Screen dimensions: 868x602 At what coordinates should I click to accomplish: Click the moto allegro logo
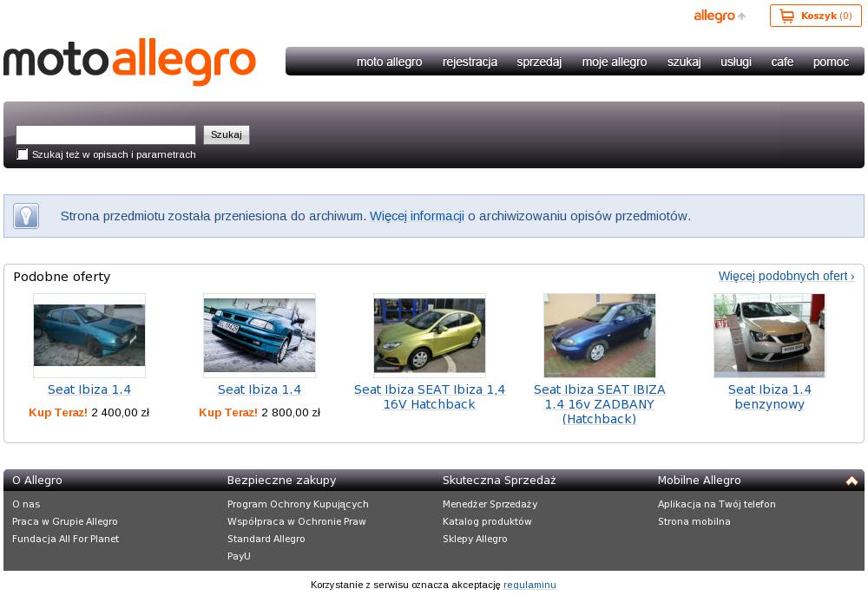pos(129,62)
